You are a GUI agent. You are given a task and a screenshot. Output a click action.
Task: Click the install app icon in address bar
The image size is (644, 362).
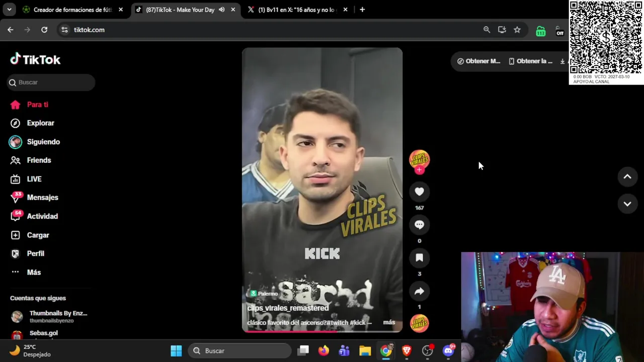click(502, 30)
